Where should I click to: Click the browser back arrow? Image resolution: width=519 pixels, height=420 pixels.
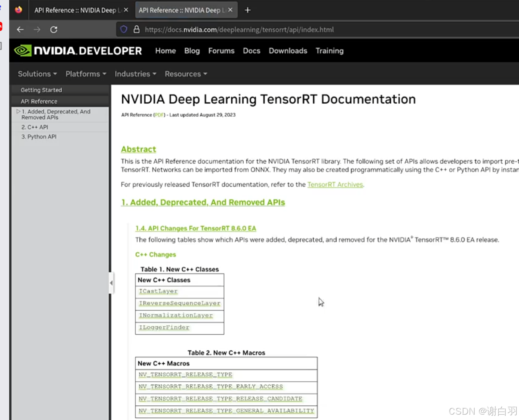[x=20, y=29]
